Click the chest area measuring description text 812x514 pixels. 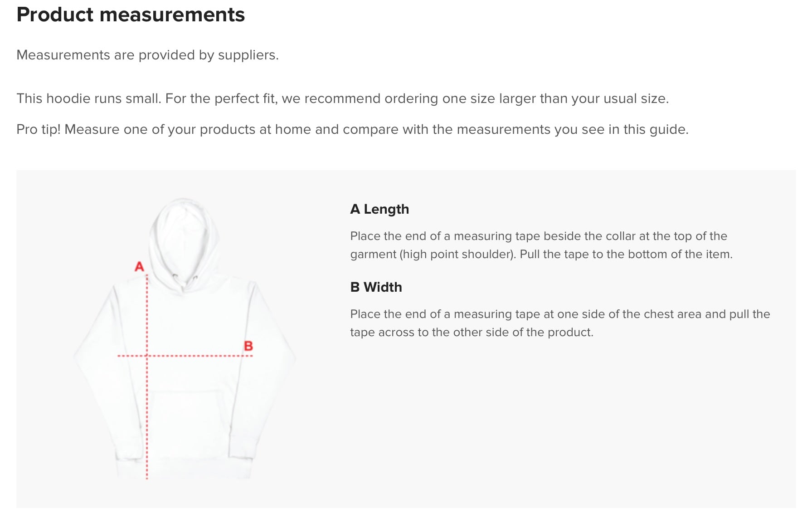(560, 323)
